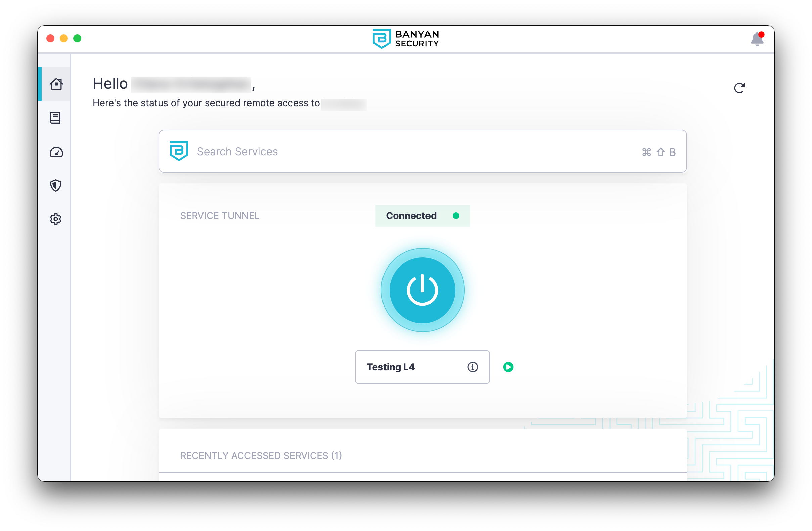This screenshot has width=812, height=531.
Task: Open the services catalog book icon
Action: click(x=55, y=118)
